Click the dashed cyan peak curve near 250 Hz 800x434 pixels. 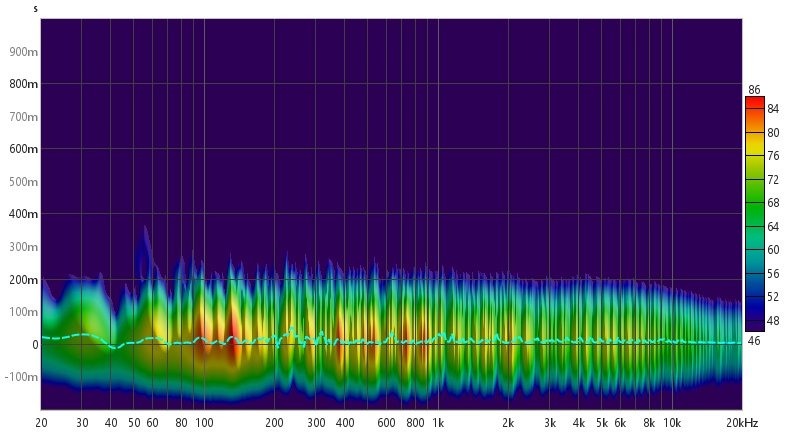pos(290,331)
